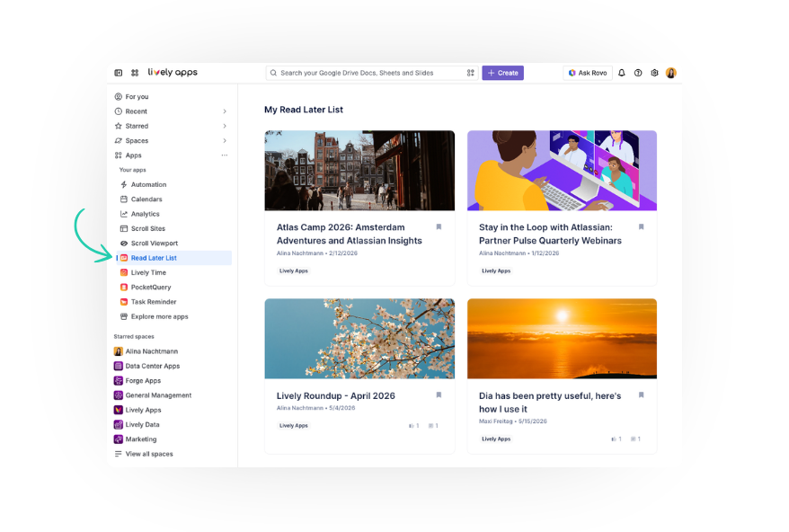Open the Lively Data space
The image size is (789, 532).
tap(142, 424)
